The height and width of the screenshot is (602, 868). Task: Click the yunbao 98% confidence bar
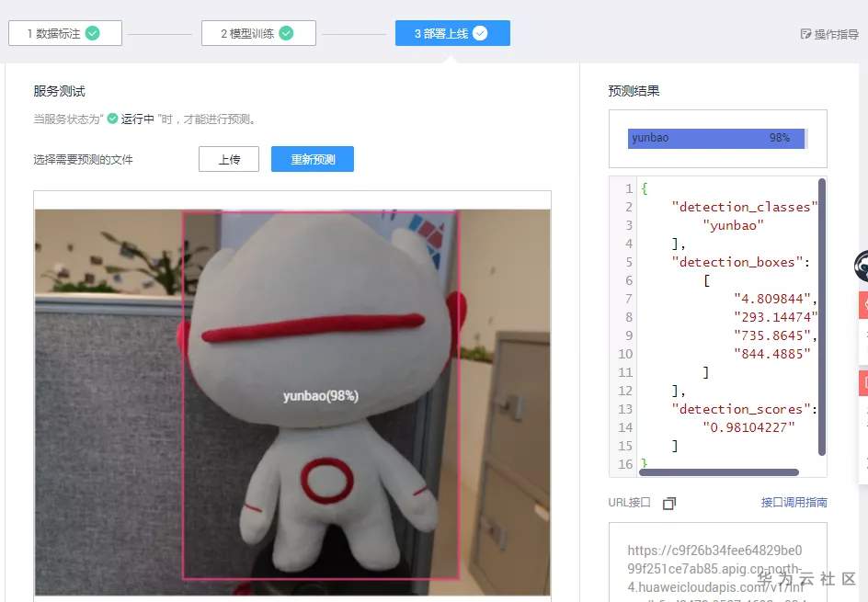(717, 139)
